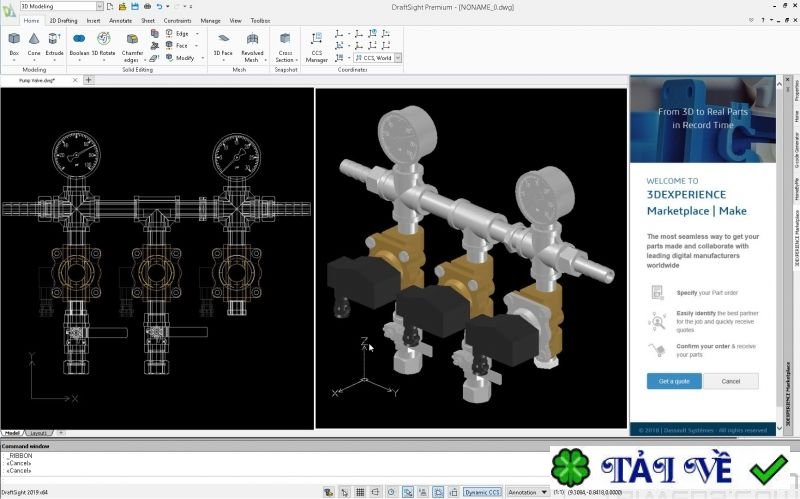Open the CCS Manager
The width and height of the screenshot is (800, 499).
[x=316, y=44]
